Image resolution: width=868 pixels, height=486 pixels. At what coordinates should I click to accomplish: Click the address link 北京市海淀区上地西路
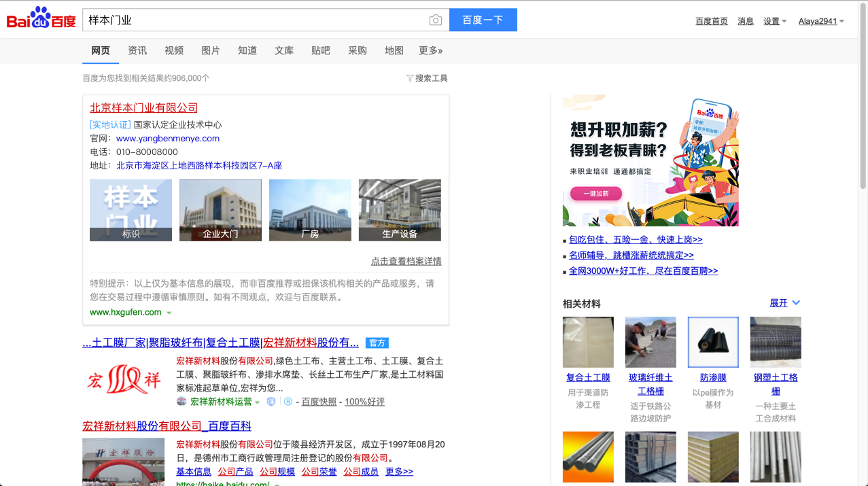coord(199,165)
